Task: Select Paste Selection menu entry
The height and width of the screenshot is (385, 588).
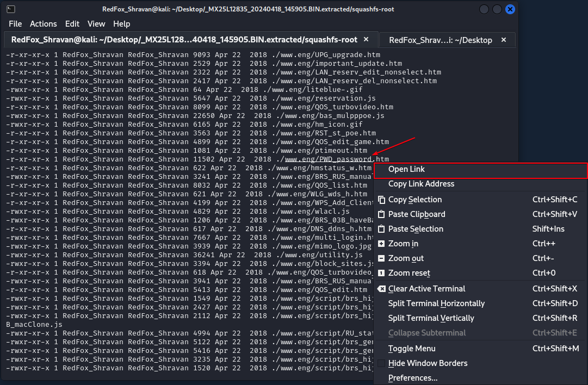Action: (480, 229)
